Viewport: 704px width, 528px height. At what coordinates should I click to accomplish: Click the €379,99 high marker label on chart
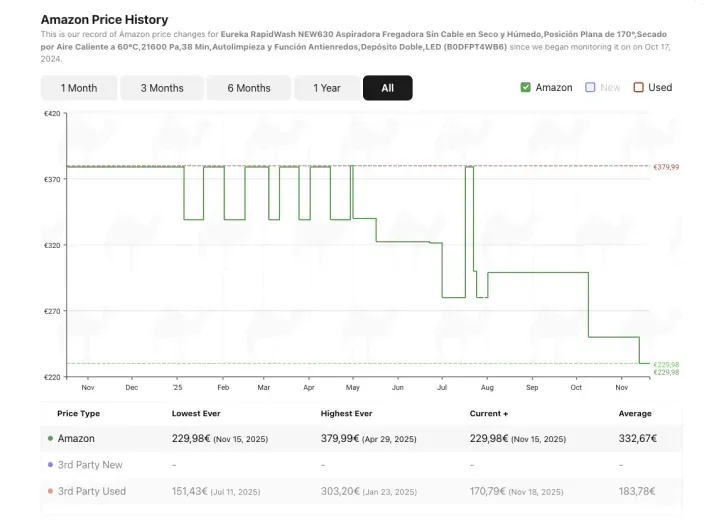666,167
